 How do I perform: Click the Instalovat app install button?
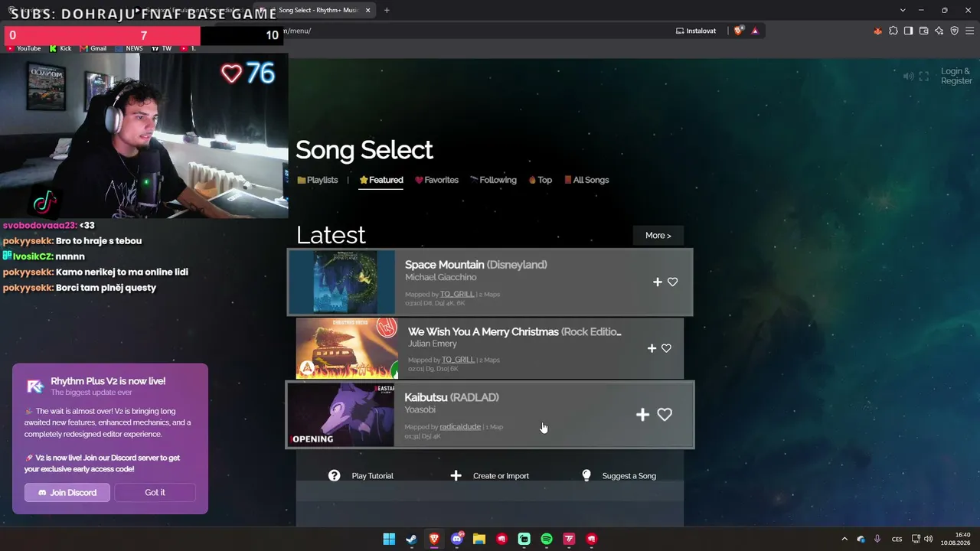[x=696, y=31]
